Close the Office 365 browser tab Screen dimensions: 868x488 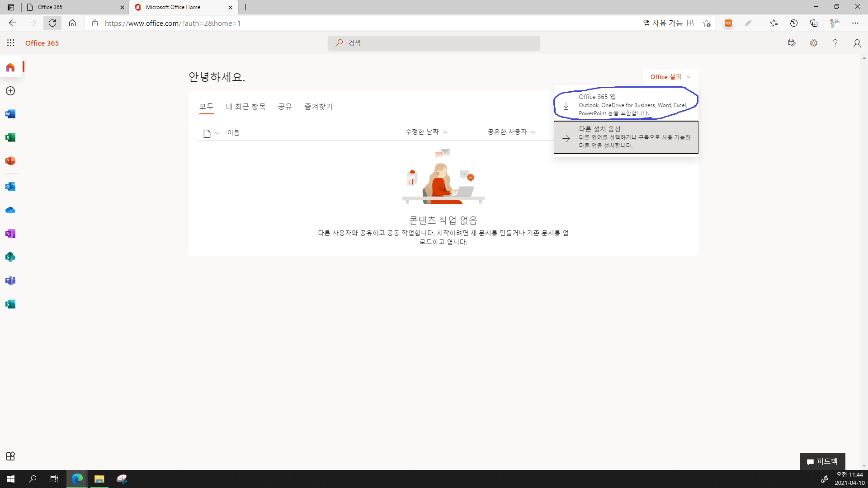(x=122, y=7)
